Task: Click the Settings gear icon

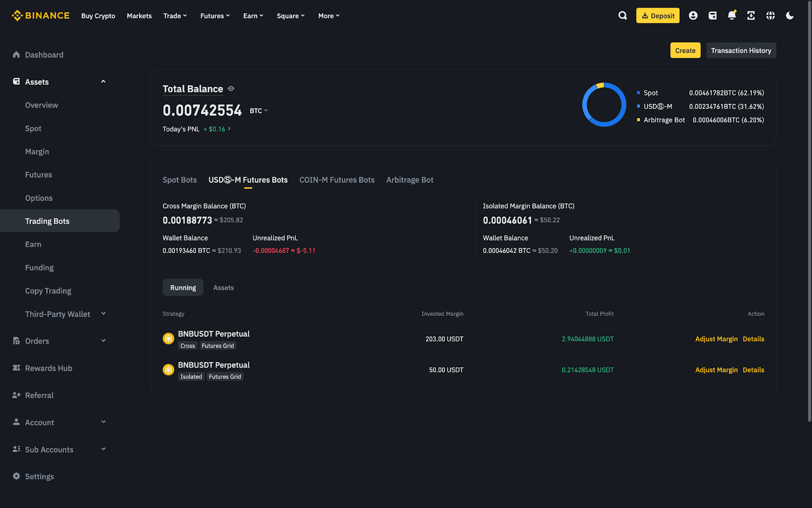Action: [x=16, y=476]
